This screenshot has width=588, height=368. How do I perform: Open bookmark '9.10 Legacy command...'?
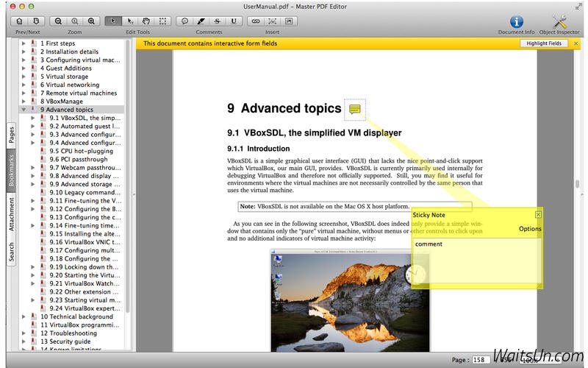point(85,192)
